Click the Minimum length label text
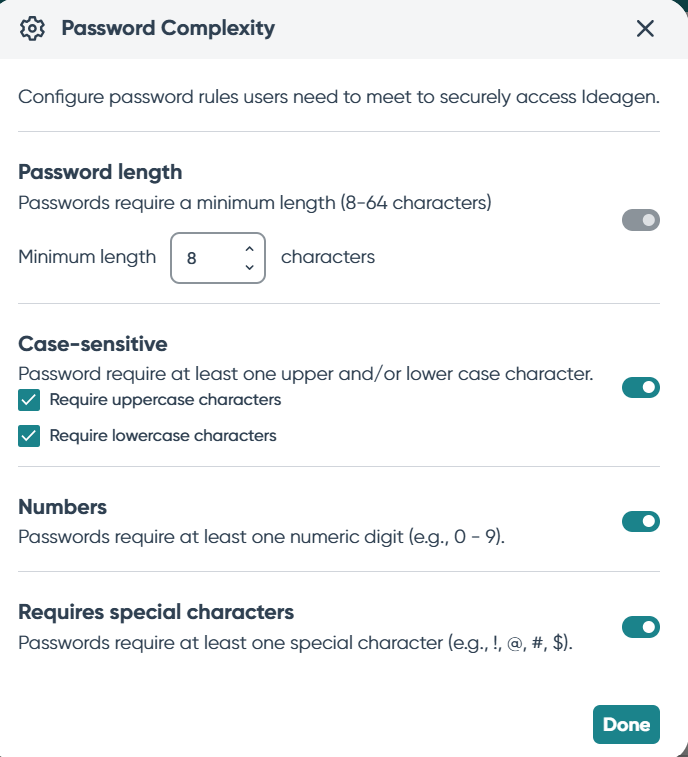Viewport: 688px width, 757px height. point(87,257)
